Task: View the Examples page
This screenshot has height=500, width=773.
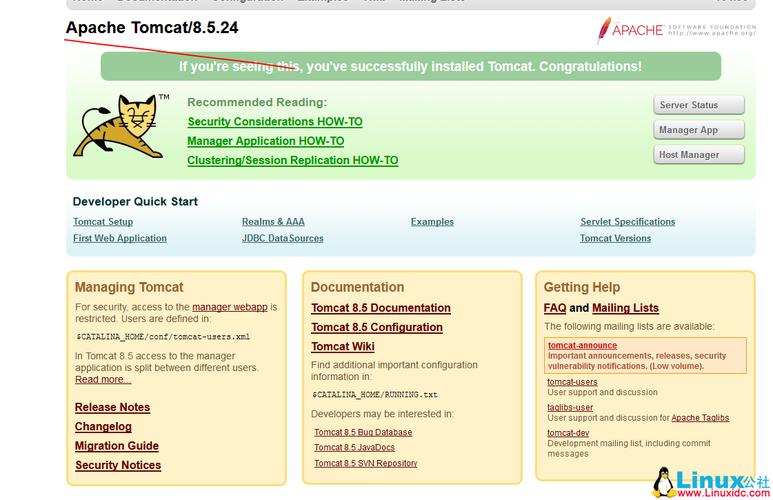Action: pos(432,222)
